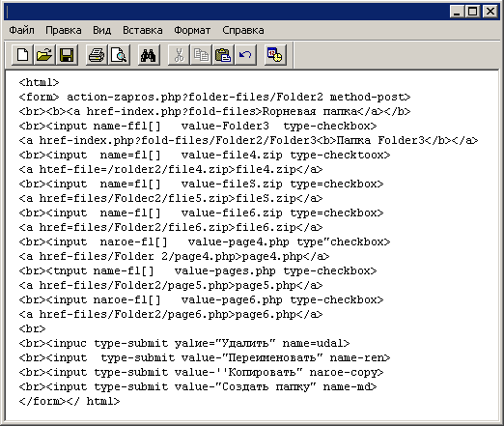Place cursor at the closing </form> line
This screenshot has height=426, width=504.
click(x=70, y=401)
